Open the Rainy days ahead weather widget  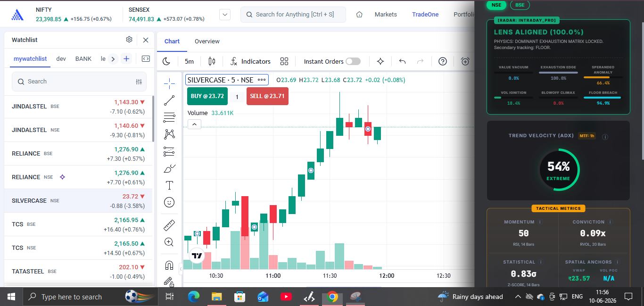(471, 297)
